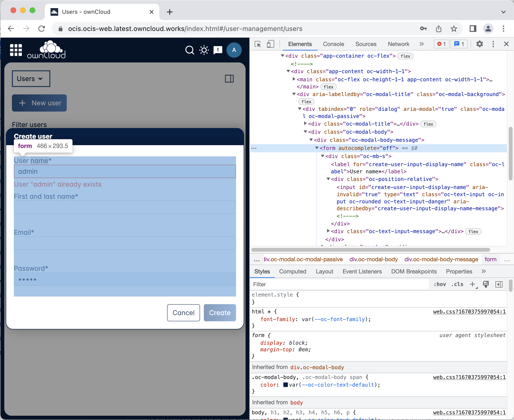Image resolution: width=514 pixels, height=420 pixels.
Task: Open the Users view dropdown
Action: [31, 79]
